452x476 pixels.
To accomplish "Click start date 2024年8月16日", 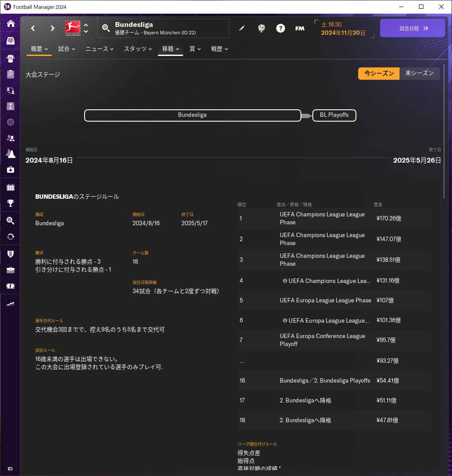I will point(49,160).
